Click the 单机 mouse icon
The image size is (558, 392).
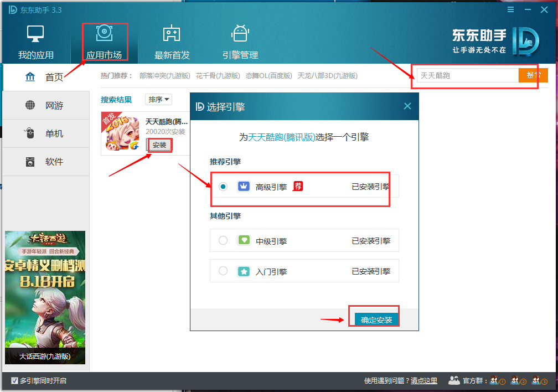(x=29, y=133)
